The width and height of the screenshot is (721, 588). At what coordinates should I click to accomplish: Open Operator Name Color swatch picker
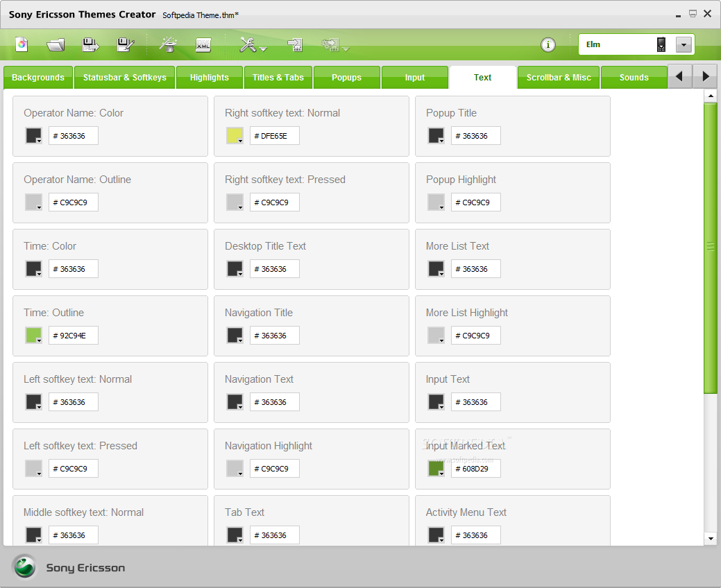(x=33, y=135)
